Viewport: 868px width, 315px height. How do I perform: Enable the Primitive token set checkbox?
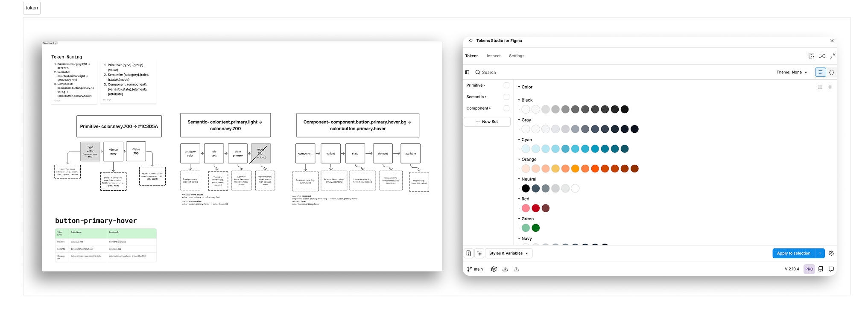506,85
